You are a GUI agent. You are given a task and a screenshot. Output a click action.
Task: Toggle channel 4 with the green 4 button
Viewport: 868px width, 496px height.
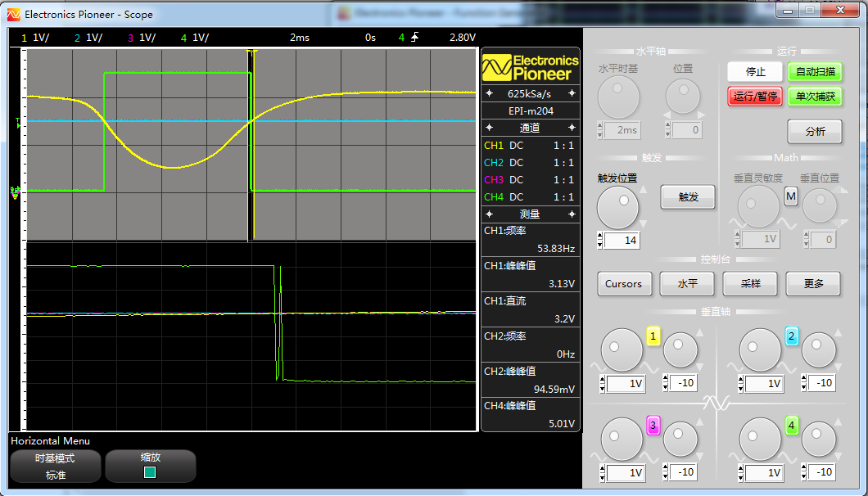792,425
